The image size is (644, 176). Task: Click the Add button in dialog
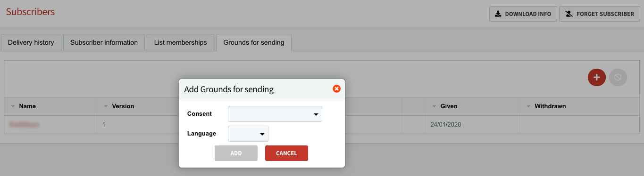coord(236,153)
